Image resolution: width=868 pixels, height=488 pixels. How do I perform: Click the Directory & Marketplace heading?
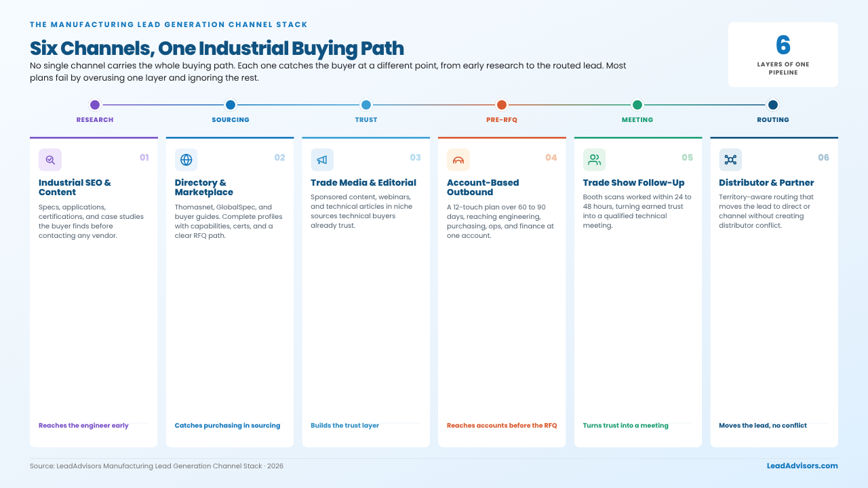204,187
